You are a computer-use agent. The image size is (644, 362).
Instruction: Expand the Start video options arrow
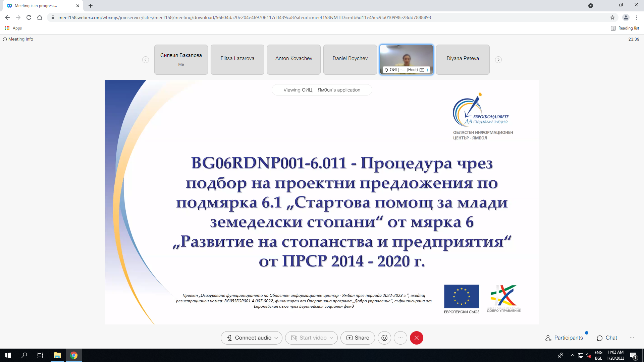[x=332, y=338]
